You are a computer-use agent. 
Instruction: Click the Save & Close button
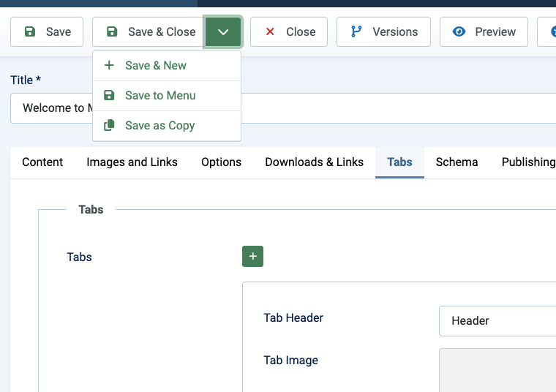coord(149,32)
